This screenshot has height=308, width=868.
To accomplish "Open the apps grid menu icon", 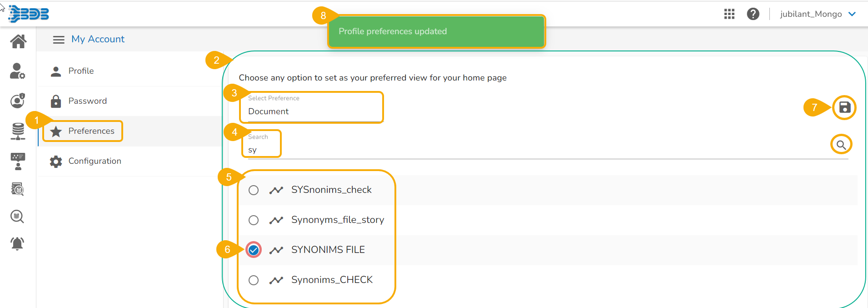I will (729, 14).
